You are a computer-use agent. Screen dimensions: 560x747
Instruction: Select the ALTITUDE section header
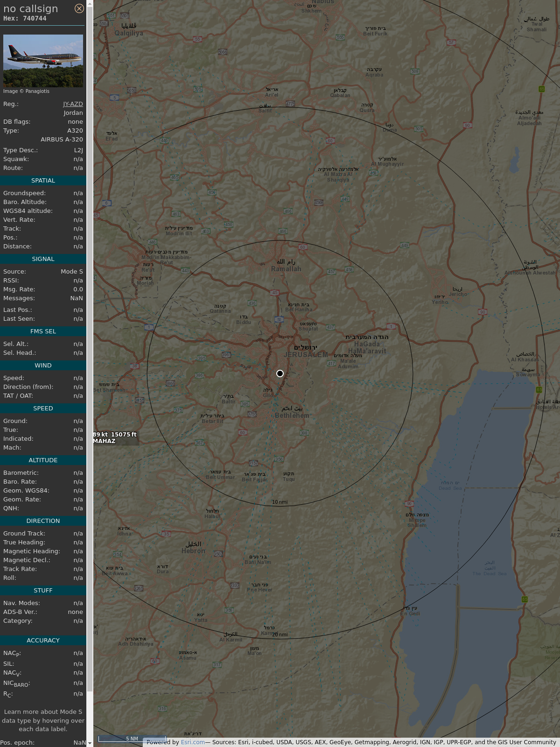(43, 460)
